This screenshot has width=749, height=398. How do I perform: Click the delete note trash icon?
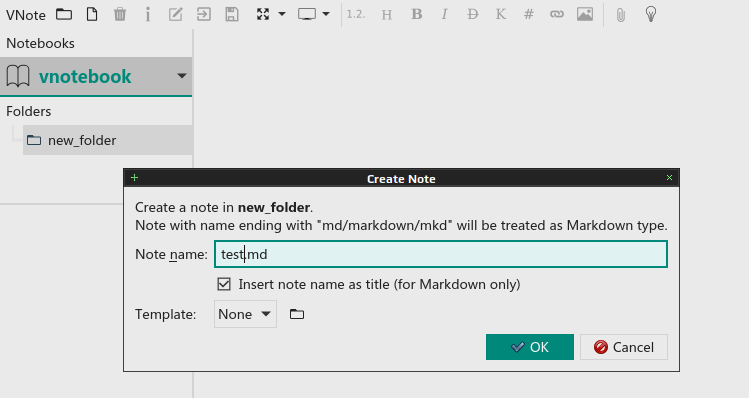(x=120, y=14)
